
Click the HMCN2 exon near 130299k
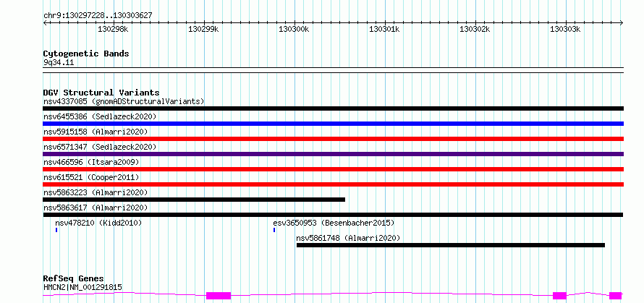pos(219,296)
